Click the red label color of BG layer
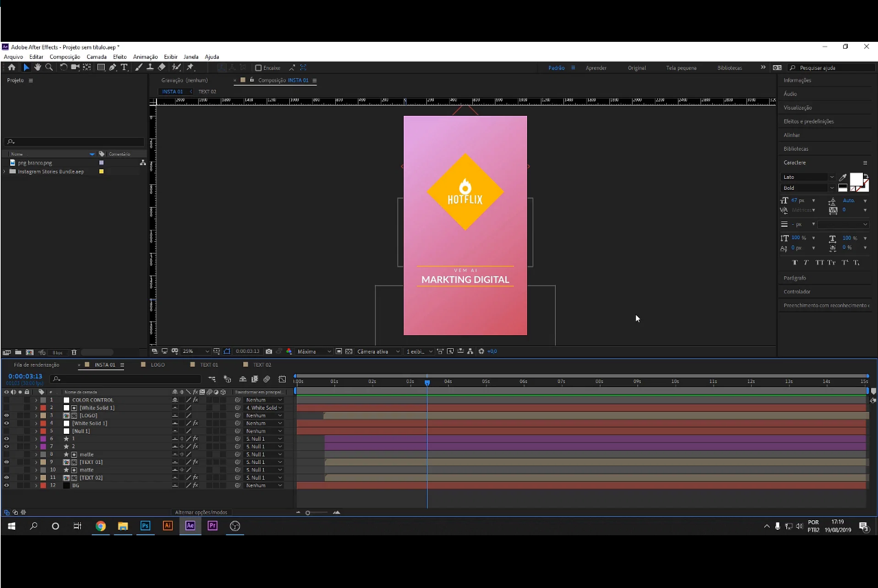This screenshot has height=588, width=878. pyautogui.click(x=43, y=486)
